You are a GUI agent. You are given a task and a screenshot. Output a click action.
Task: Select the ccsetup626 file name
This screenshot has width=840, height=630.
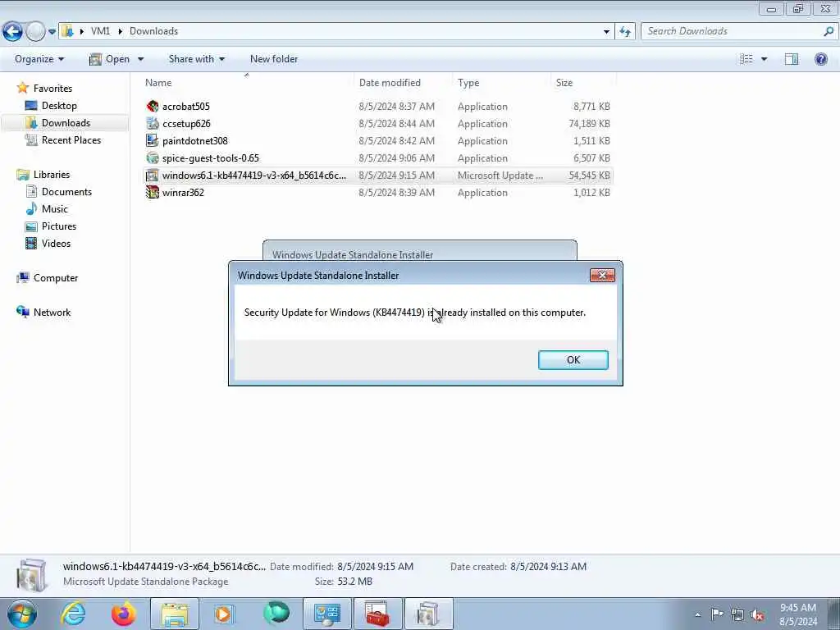tap(186, 123)
